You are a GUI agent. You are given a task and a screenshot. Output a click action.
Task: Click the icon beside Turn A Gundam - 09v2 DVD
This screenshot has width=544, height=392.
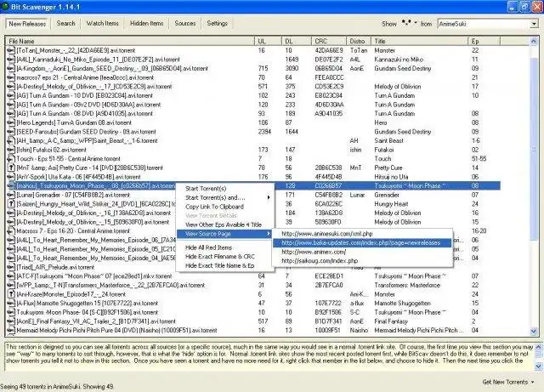coord(11,105)
